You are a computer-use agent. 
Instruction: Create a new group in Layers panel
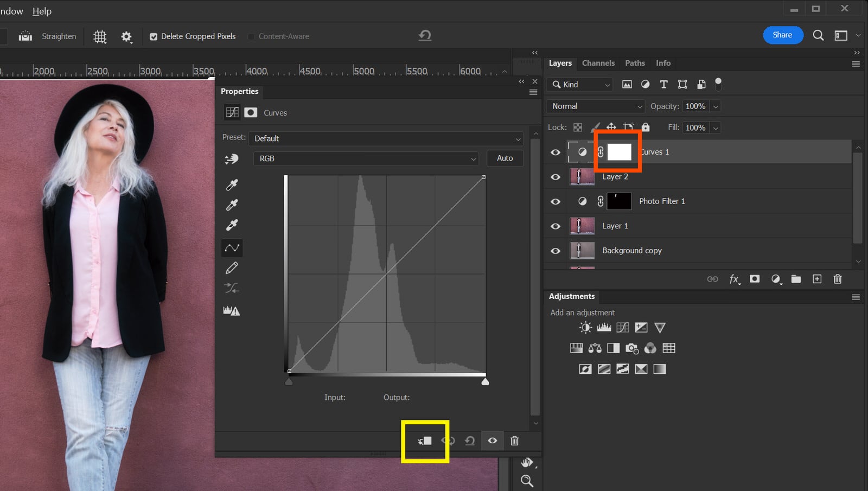(x=796, y=279)
